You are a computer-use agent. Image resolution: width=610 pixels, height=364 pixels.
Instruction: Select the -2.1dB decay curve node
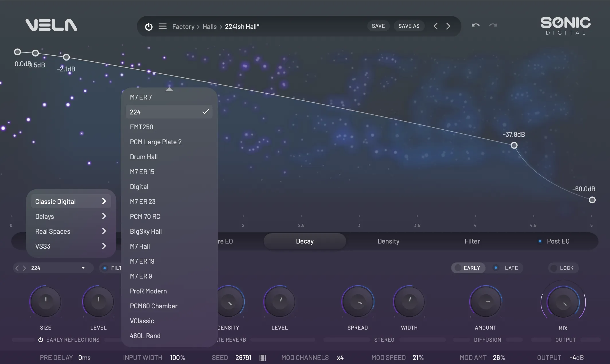point(66,57)
